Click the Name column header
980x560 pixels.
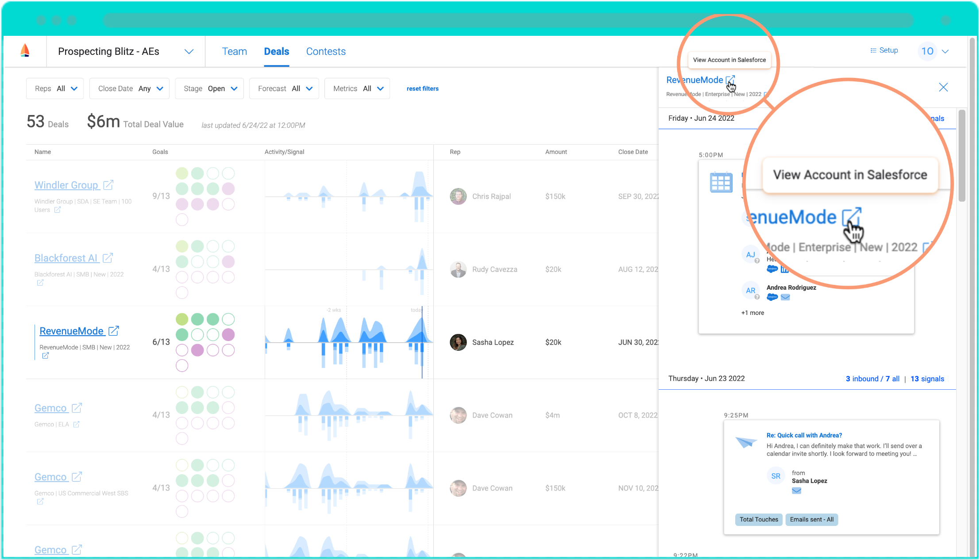[42, 152]
